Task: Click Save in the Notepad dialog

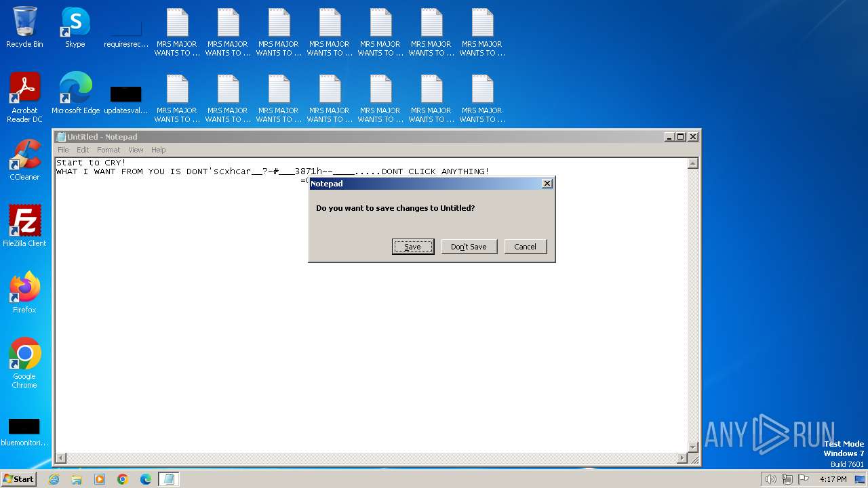Action: [413, 247]
